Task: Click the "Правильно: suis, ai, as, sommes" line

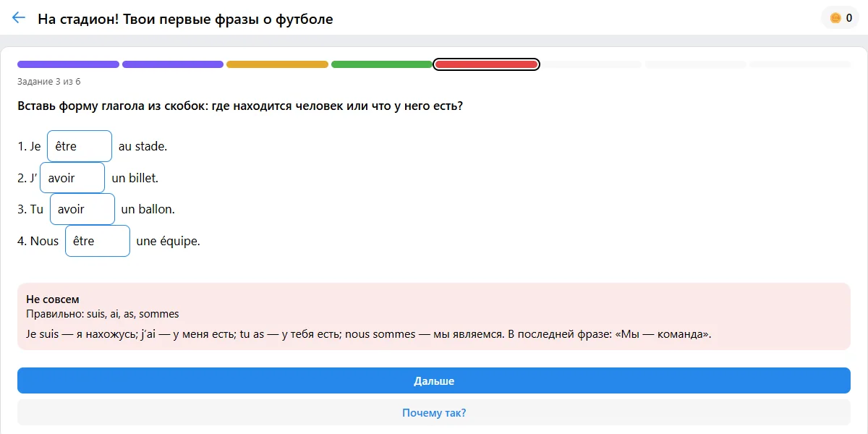Action: pos(103,314)
